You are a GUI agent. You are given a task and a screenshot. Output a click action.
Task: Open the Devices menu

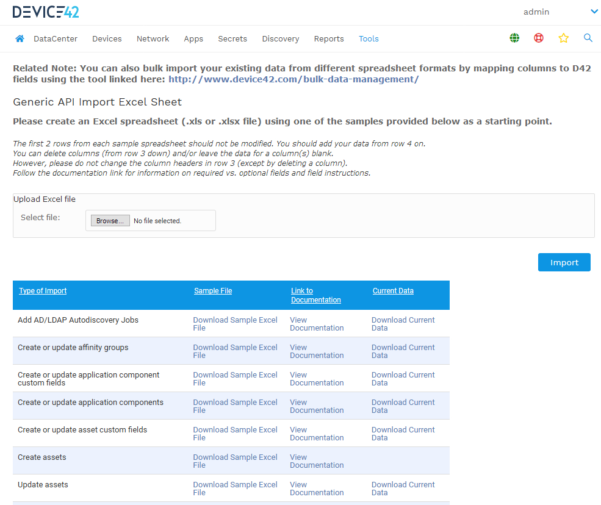pos(107,39)
